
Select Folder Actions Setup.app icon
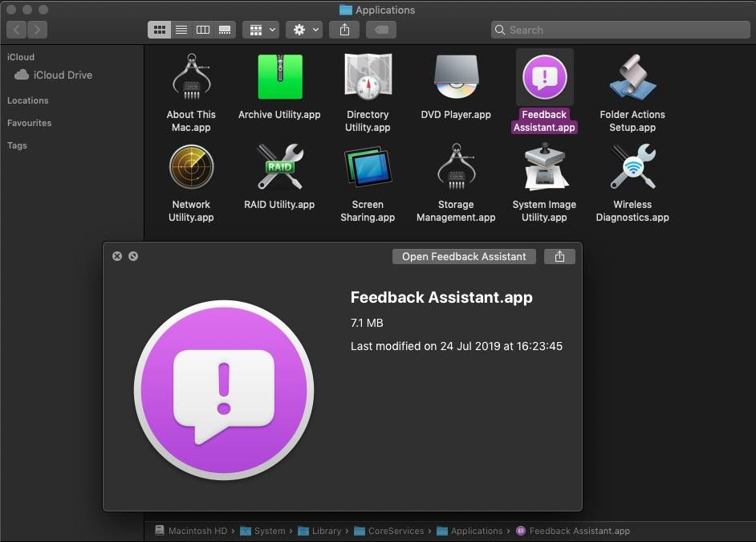(632, 77)
